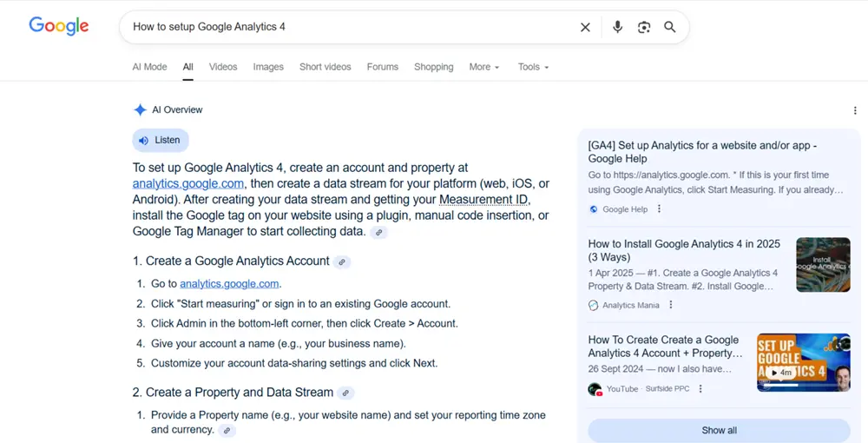Switch to Shopping tab
This screenshot has height=443, width=868.
[x=433, y=66]
